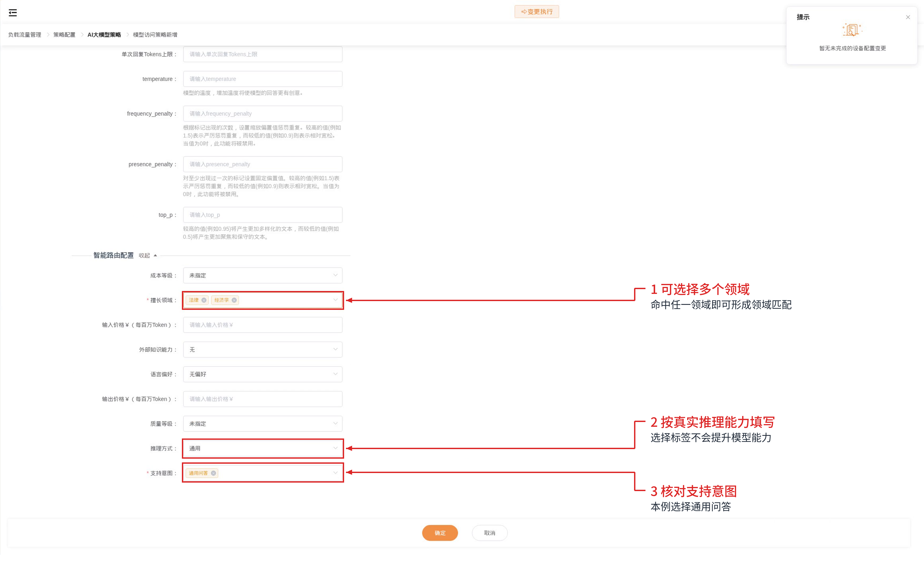Go to 策略配置 breadcrumb
Image resolution: width=924 pixels, height=574 pixels.
click(64, 35)
